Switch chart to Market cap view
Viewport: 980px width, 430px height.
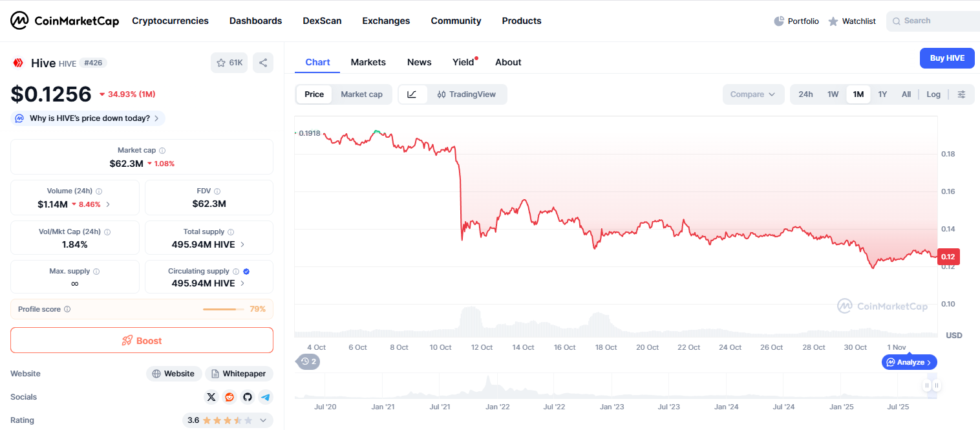coord(361,94)
